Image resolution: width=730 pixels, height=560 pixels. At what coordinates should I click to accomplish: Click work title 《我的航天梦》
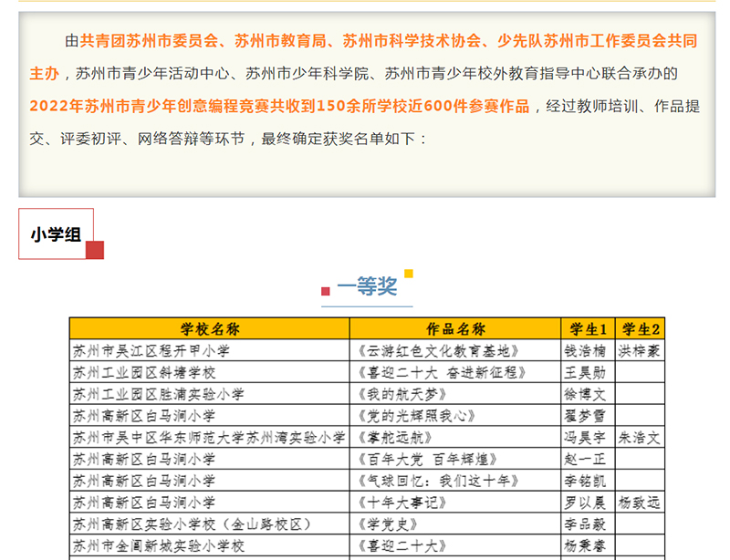(x=402, y=394)
